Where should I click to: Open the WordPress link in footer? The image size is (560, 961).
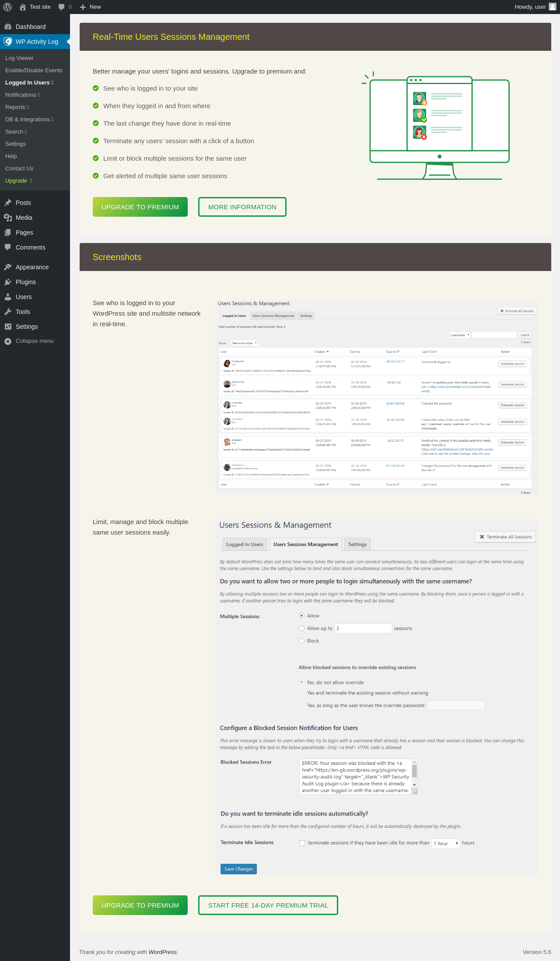point(163,952)
